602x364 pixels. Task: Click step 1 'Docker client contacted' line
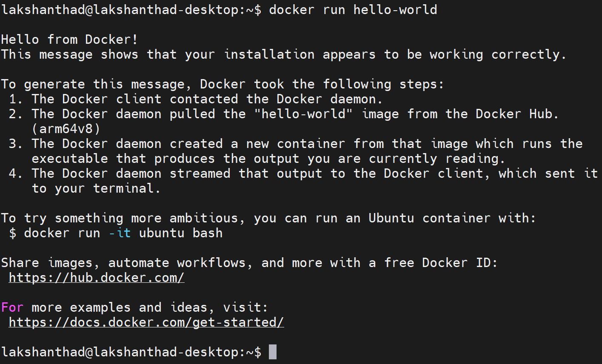[x=196, y=99]
